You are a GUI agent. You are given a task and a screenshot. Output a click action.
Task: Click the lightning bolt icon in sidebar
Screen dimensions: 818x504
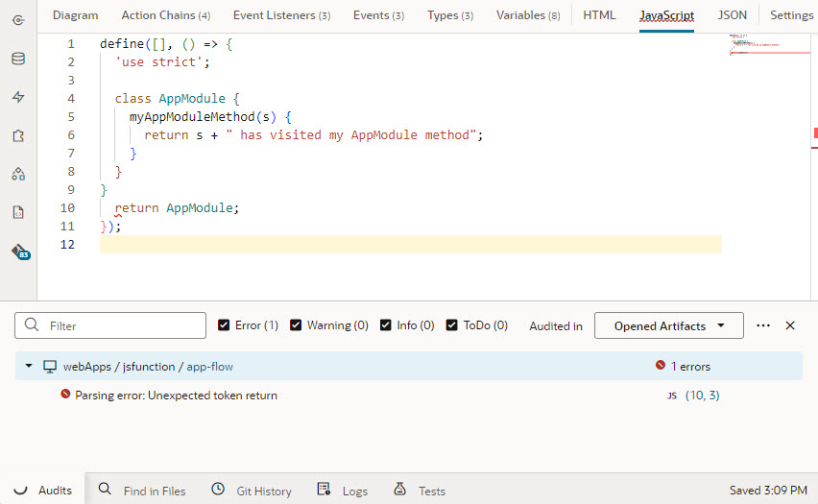(x=18, y=97)
